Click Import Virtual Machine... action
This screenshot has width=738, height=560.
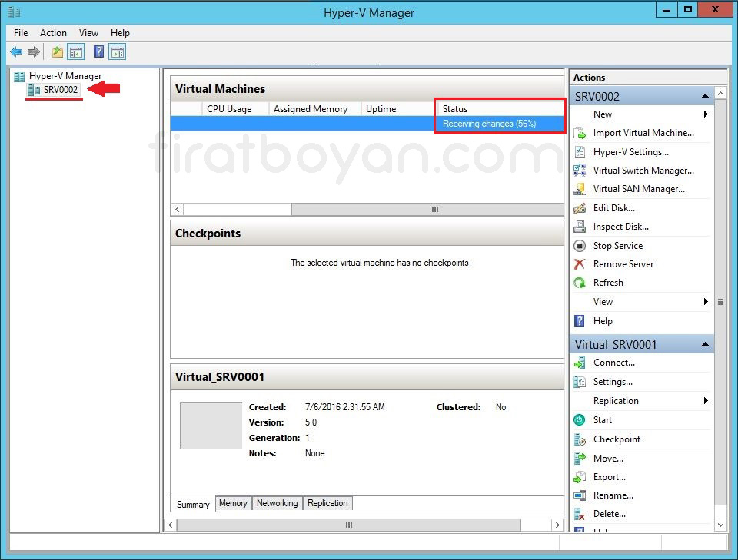coord(643,133)
